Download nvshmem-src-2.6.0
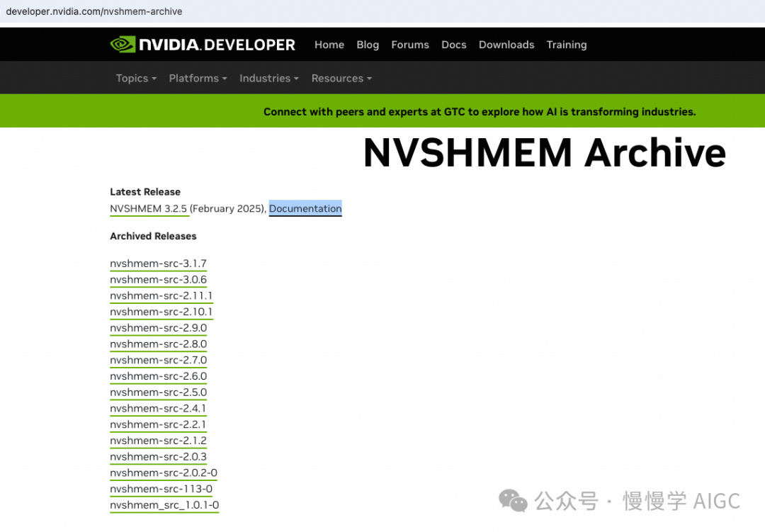 [x=158, y=376]
